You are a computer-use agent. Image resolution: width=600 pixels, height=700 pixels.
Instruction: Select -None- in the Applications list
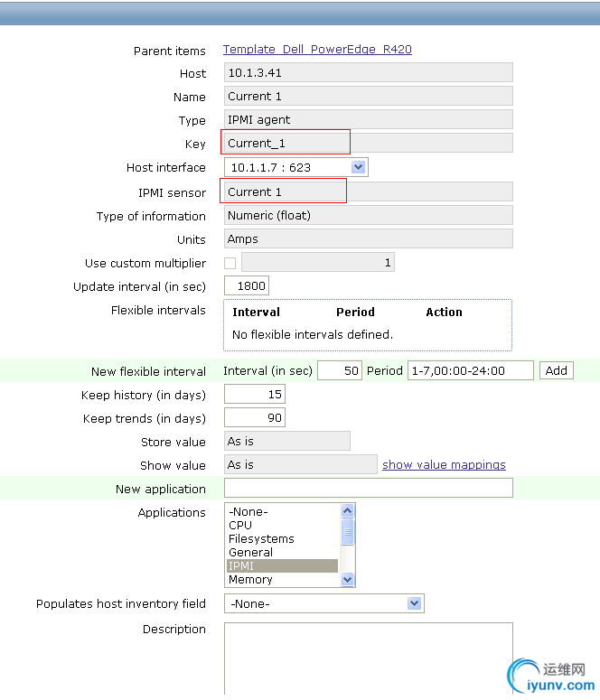(x=282, y=511)
